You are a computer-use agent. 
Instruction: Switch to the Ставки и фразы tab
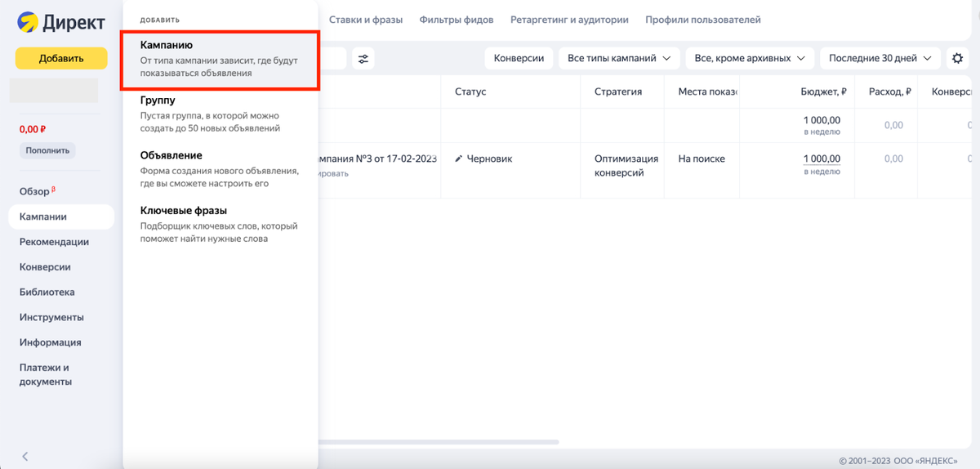[x=366, y=20]
